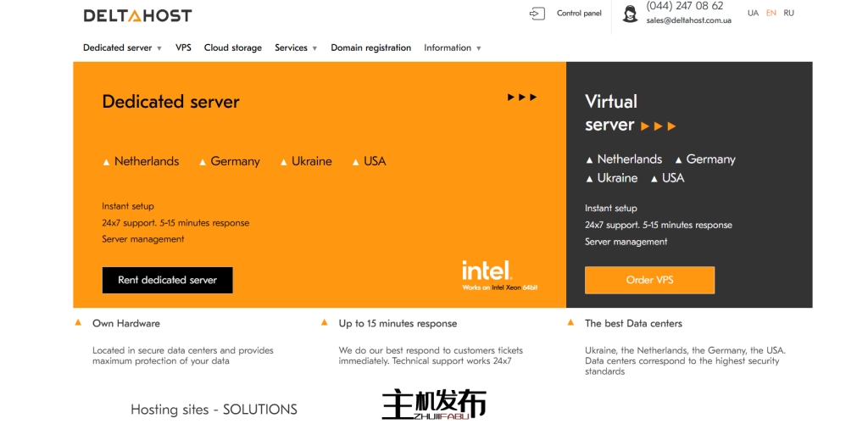Click Server management text in the orange banner
Image resolution: width=868 pixels, height=435 pixels.
pyautogui.click(x=142, y=239)
